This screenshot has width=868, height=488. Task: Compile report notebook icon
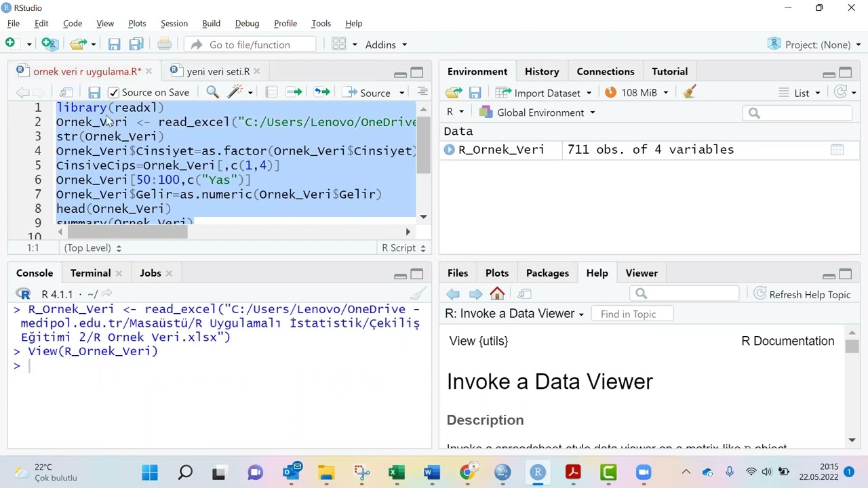[x=271, y=92]
